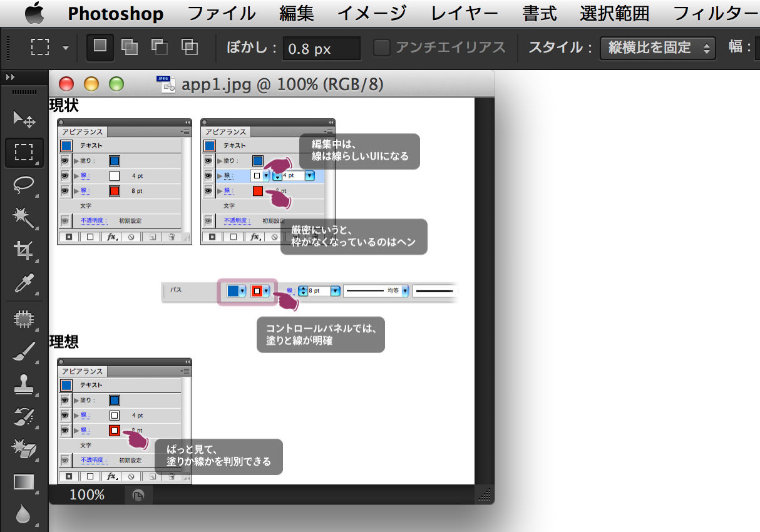Select the Patch healing tool
The width and height of the screenshot is (760, 532).
tap(24, 320)
